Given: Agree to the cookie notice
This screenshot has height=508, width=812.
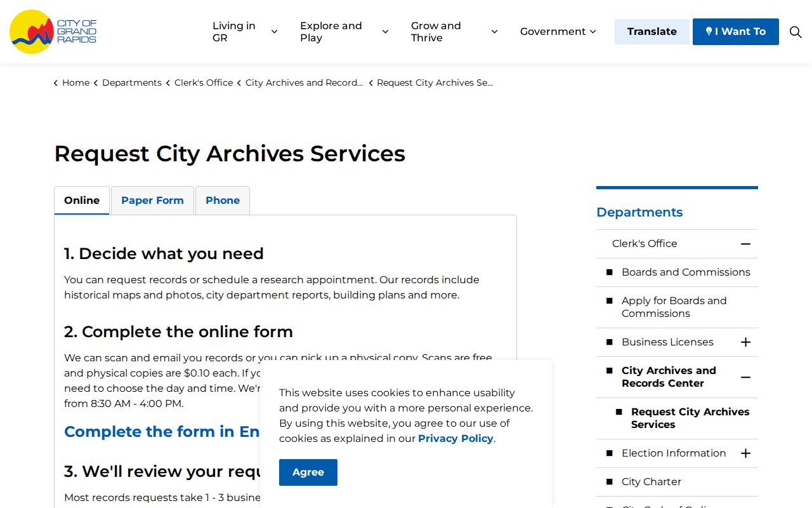Looking at the screenshot, I should point(308,472).
